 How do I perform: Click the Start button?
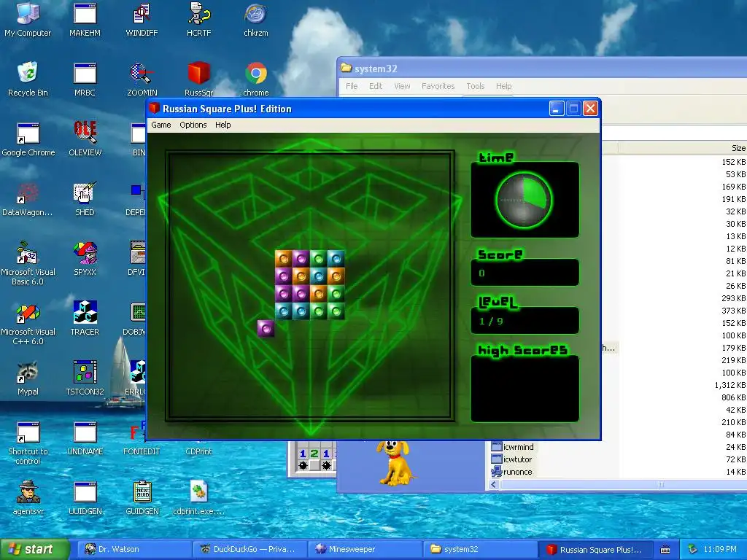tap(34, 549)
